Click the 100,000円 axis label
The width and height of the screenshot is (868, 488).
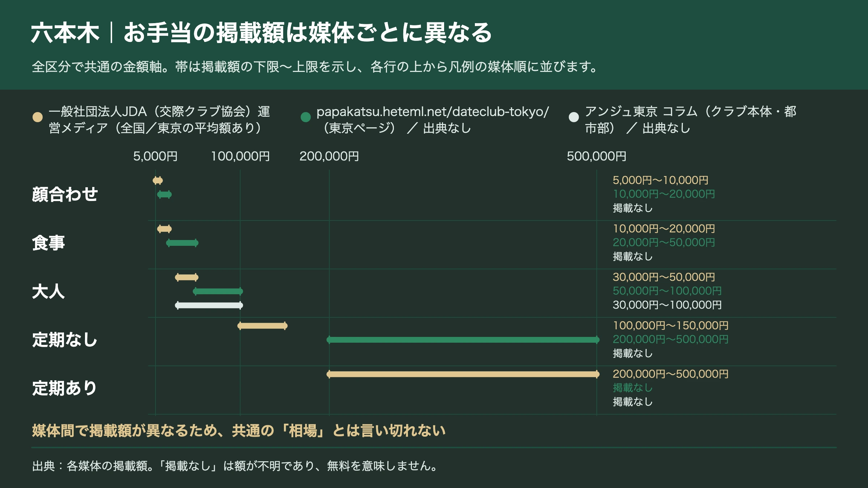(240, 156)
